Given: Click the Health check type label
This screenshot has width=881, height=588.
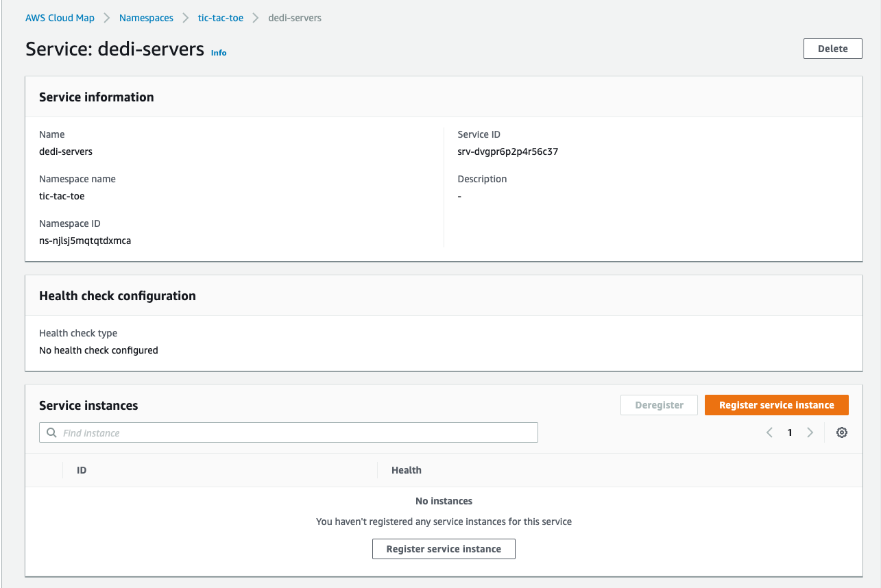Looking at the screenshot, I should point(78,333).
